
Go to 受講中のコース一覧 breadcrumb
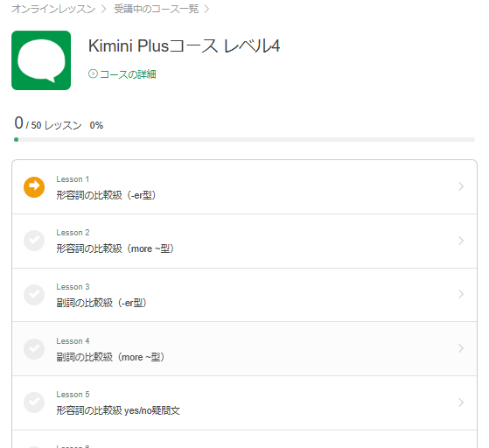tap(157, 9)
